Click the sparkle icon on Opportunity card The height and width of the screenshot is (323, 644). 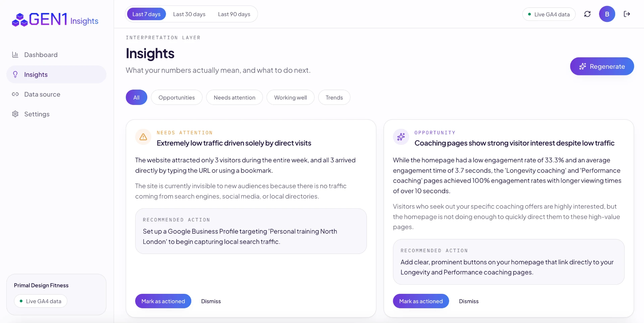pos(401,137)
